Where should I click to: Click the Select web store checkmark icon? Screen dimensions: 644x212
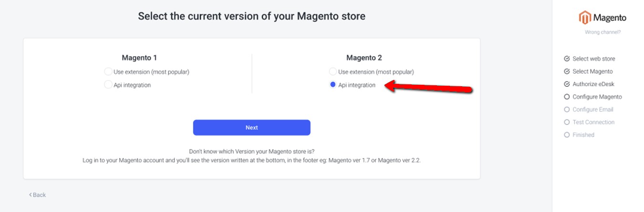[x=567, y=59]
